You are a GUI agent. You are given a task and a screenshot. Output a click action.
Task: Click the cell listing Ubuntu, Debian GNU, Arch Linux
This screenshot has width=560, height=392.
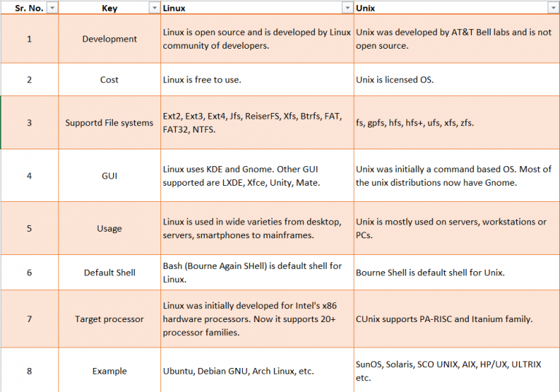(238, 372)
